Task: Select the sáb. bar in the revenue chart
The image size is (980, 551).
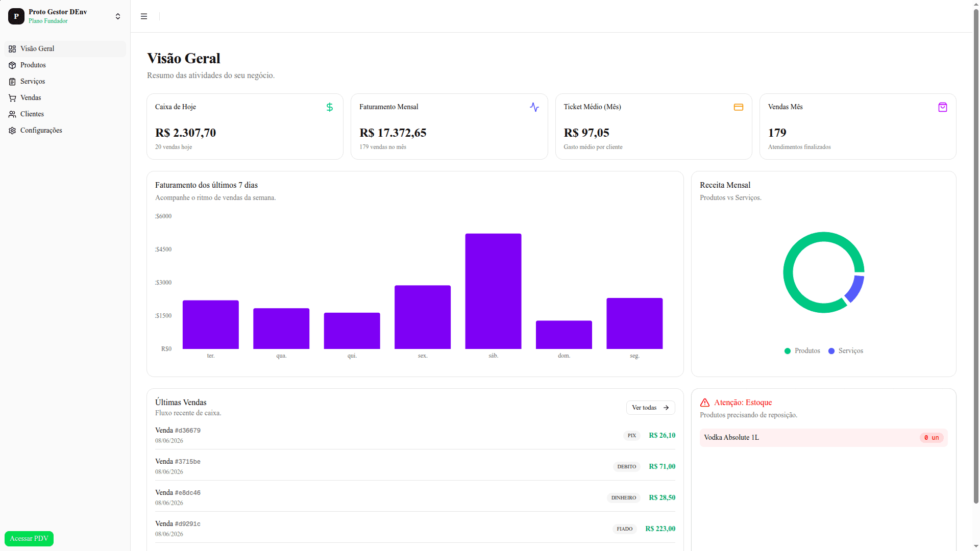Action: coord(493,291)
